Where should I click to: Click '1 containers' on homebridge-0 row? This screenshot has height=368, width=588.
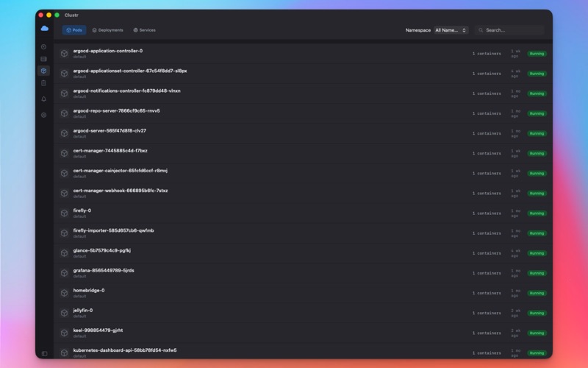pos(487,293)
